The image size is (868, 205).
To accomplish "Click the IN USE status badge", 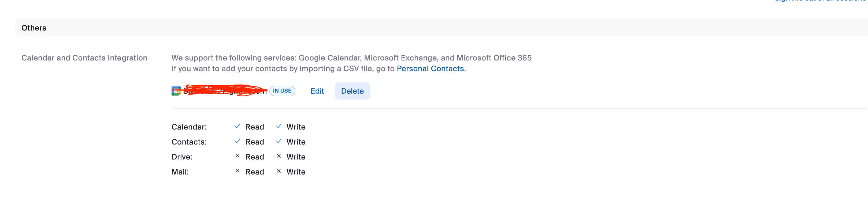I will [x=282, y=91].
